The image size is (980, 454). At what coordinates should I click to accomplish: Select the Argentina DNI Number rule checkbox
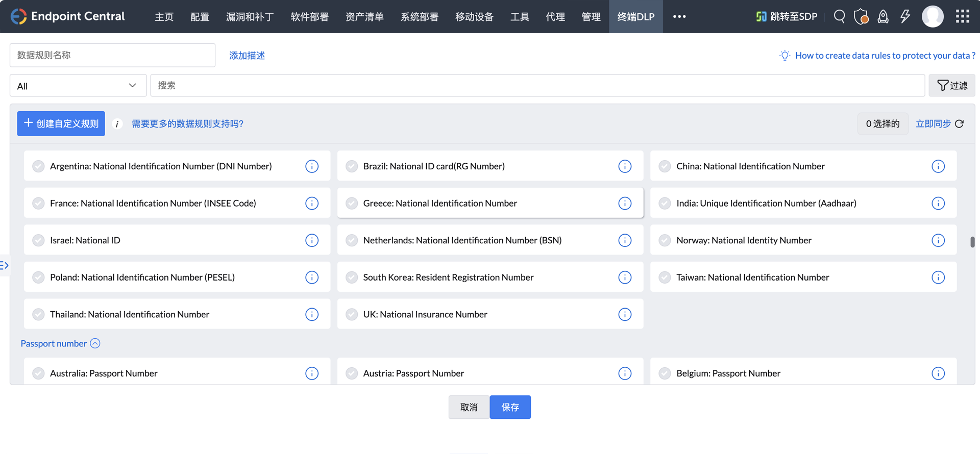[x=38, y=166]
